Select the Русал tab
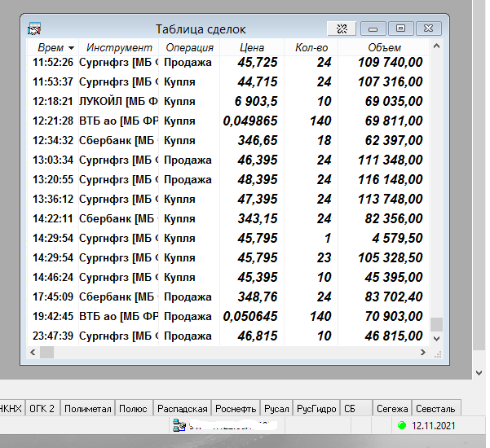Image resolution: width=490 pixels, height=448 pixels. point(276,408)
